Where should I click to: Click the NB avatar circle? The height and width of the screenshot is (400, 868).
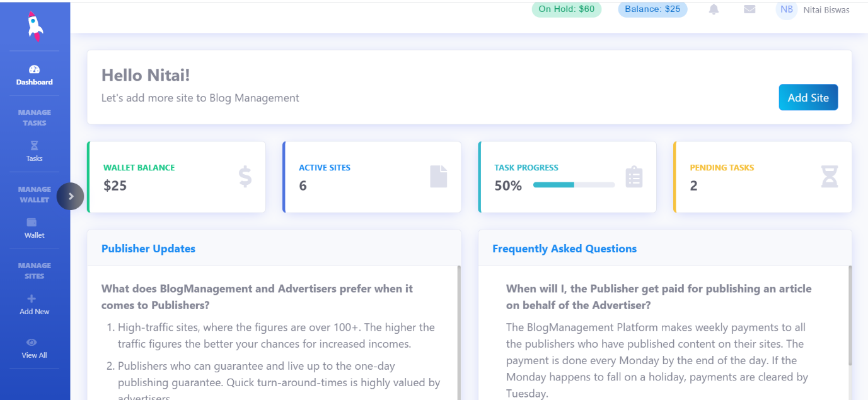click(787, 9)
